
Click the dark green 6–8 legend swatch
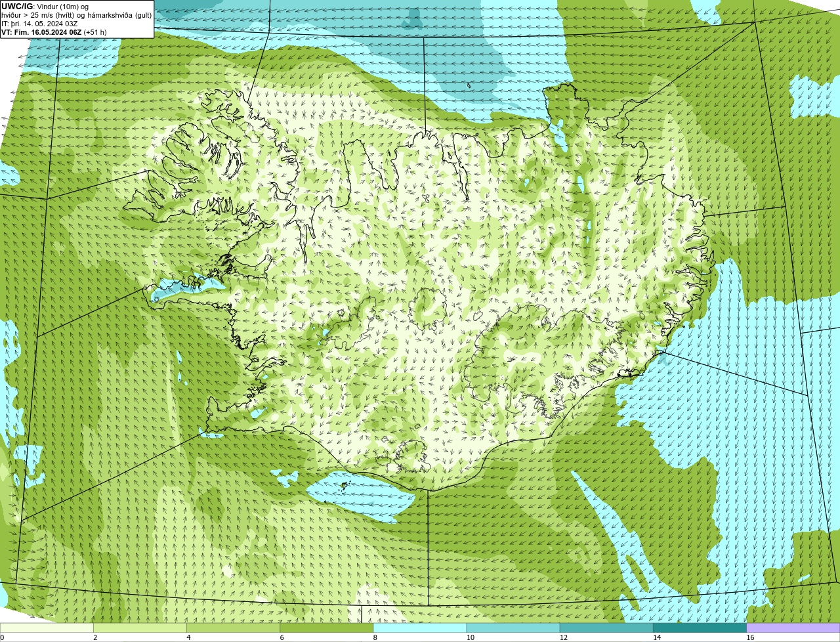pos(327,628)
